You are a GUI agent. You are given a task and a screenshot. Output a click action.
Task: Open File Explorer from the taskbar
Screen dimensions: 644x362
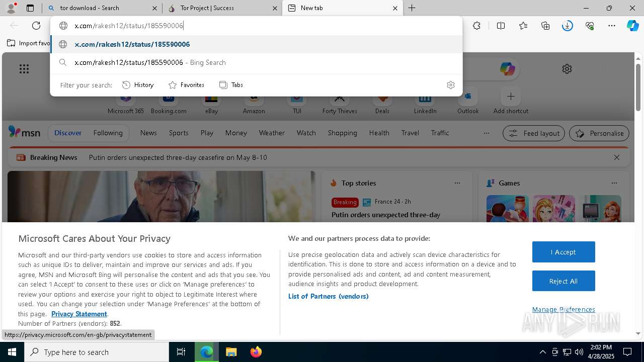click(231, 352)
